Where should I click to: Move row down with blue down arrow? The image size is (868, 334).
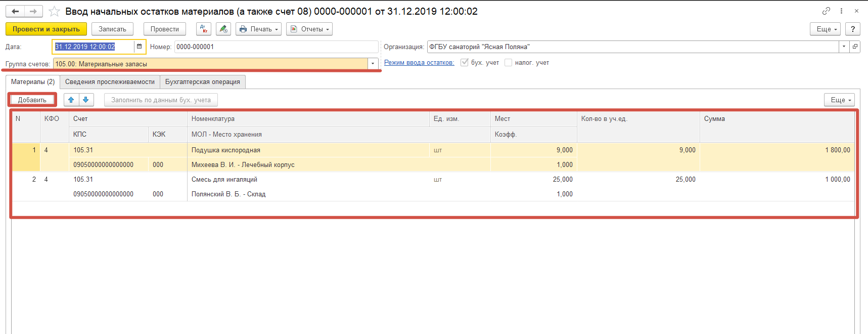pos(86,100)
